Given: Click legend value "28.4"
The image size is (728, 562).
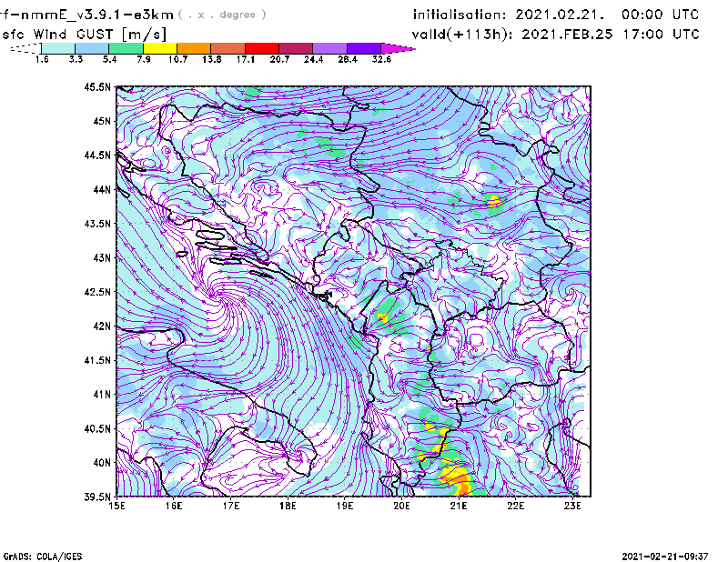Looking at the screenshot, I should 348,59.
